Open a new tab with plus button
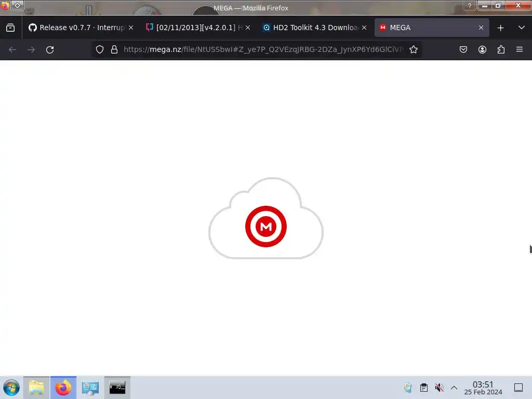 500,28
